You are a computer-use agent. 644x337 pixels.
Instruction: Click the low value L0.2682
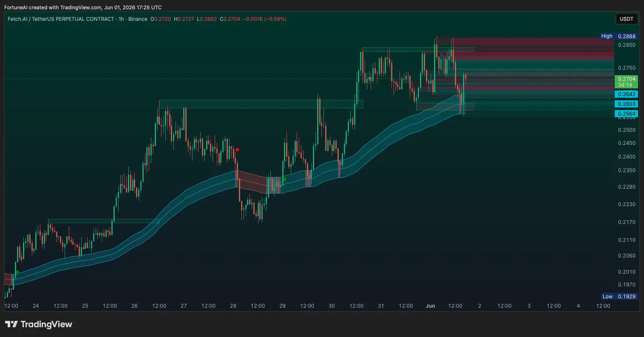[207, 19]
